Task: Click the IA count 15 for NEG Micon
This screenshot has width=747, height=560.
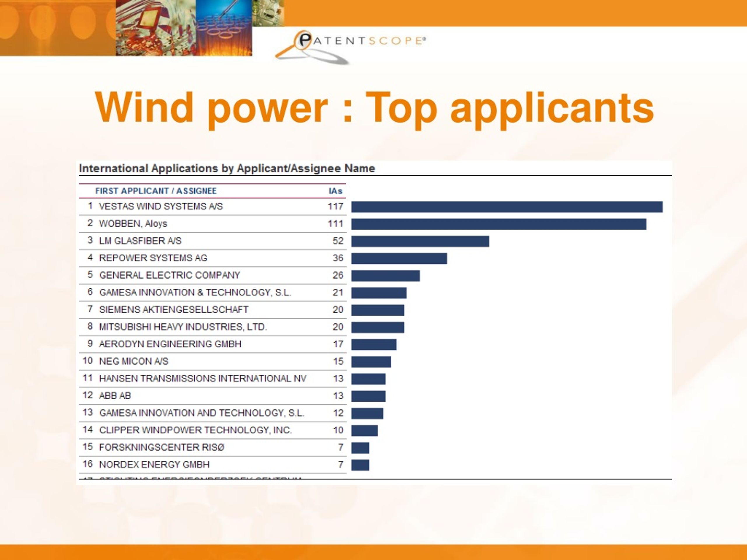Action: (x=338, y=361)
